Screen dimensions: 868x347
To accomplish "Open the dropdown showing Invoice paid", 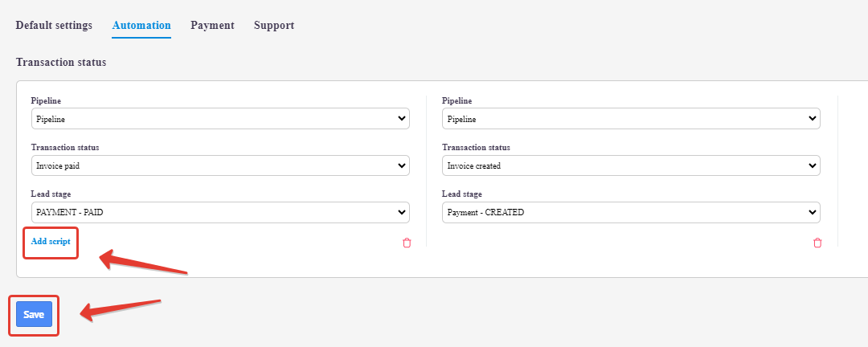I will [x=220, y=165].
